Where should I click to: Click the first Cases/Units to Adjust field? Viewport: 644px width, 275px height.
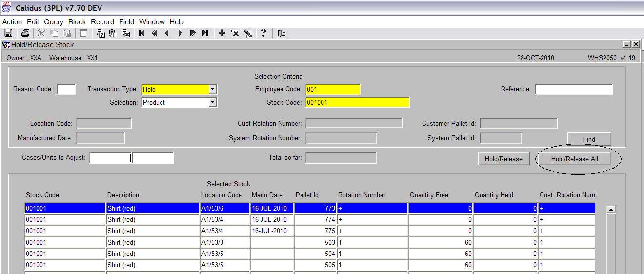[x=111, y=158]
